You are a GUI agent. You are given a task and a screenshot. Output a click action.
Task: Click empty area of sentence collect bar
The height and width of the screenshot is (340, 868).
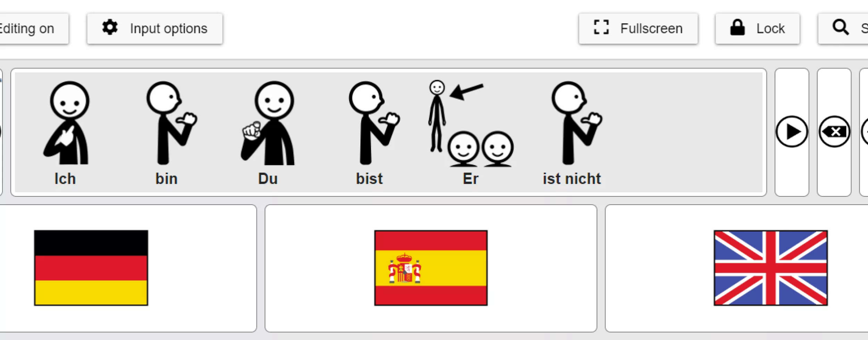click(x=684, y=132)
